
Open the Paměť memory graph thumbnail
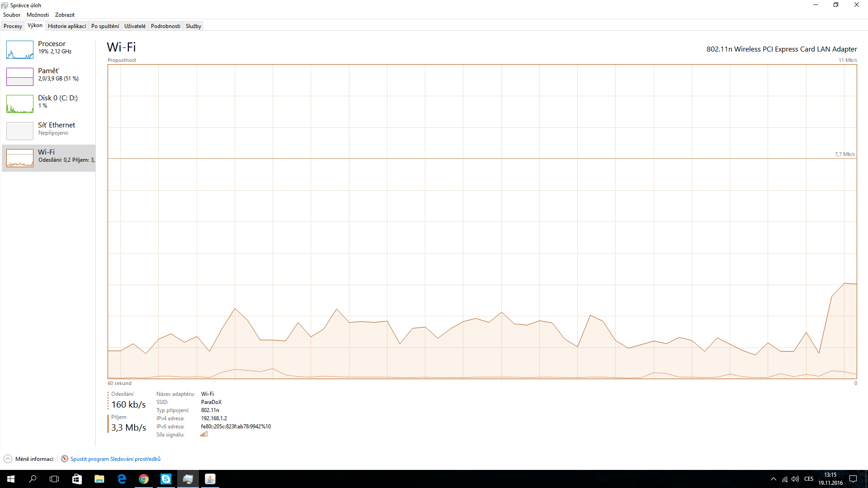coord(20,77)
